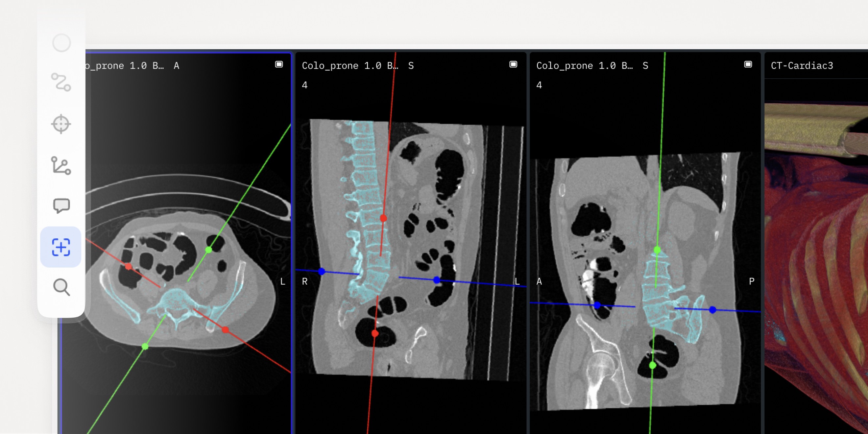Toggle the active crosshairs tool
The height and width of the screenshot is (434, 868).
(x=61, y=247)
